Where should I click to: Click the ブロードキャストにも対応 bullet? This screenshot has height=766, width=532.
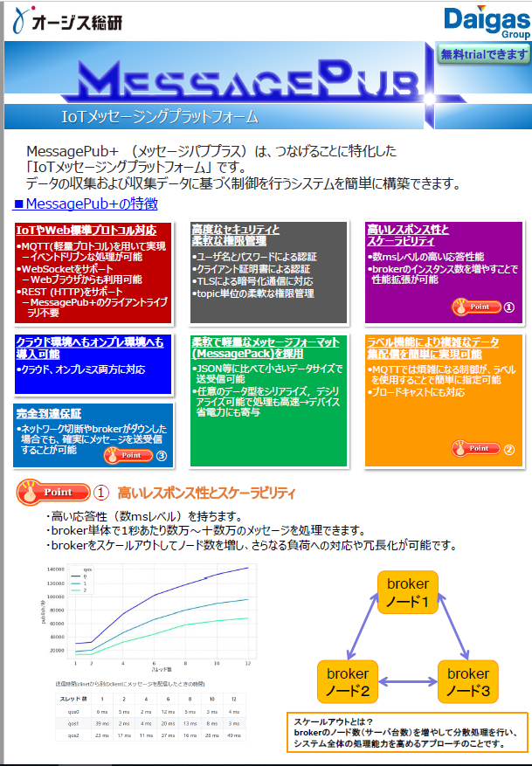pos(416,392)
